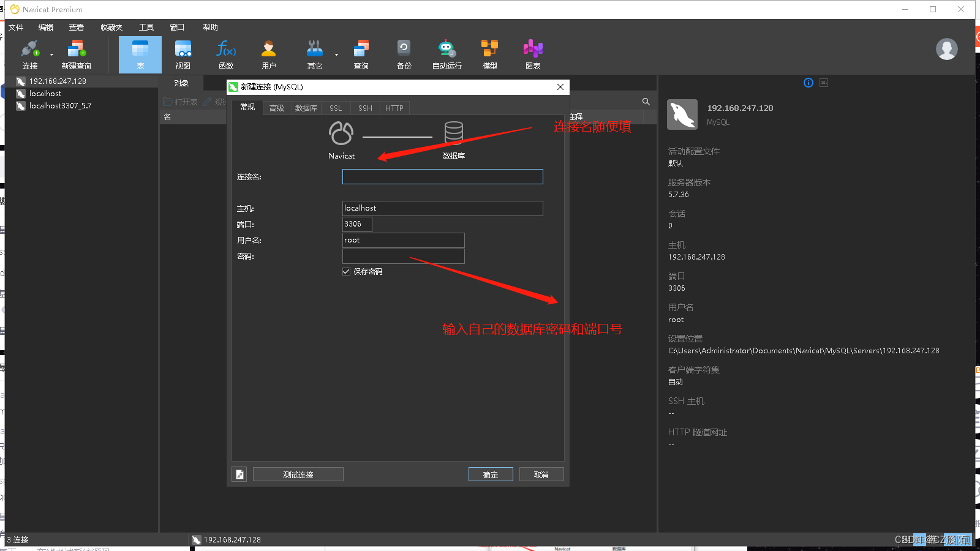Close the 新建连接 dialog
980x551 pixels.
(560, 87)
